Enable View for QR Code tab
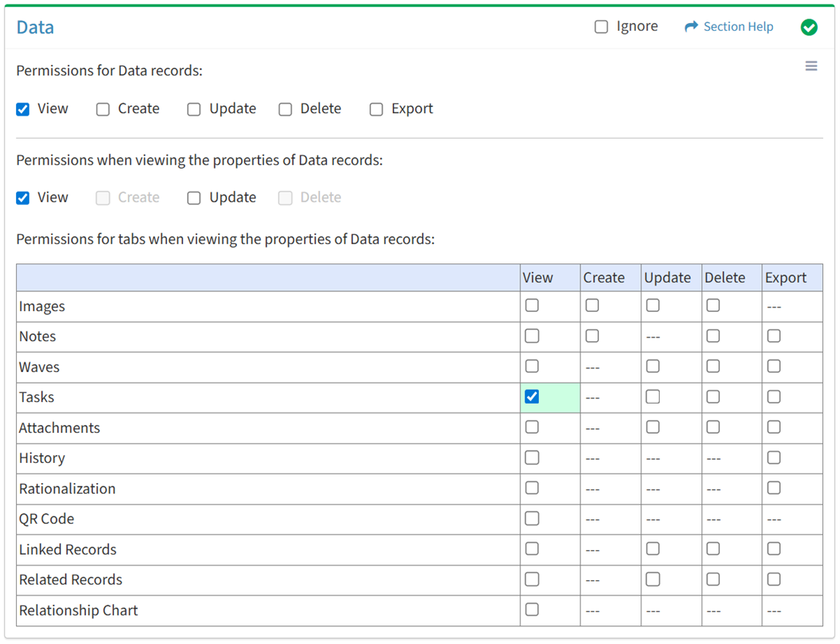The width and height of the screenshot is (840, 644). 532,518
